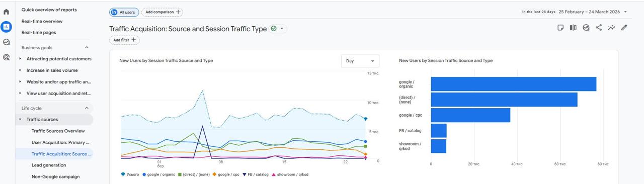Screen dimensions: 644x184
Task: Open the date range dropdown arrow
Action: point(625,12)
